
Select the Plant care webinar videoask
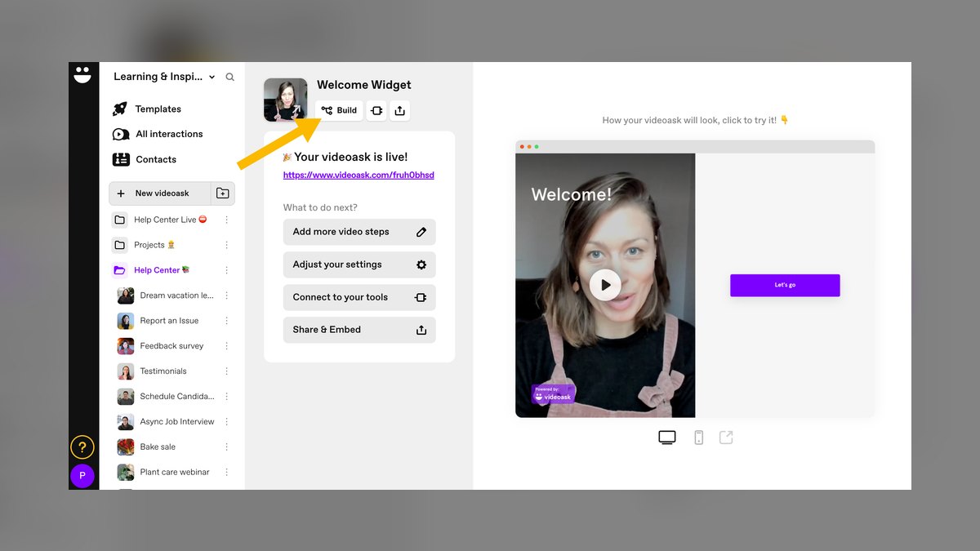pyautogui.click(x=164, y=473)
